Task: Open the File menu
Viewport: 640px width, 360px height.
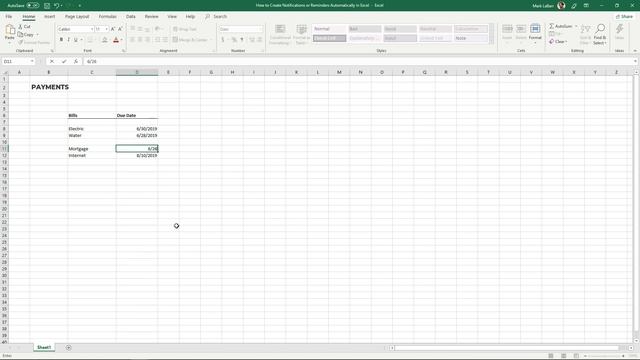Action: pyautogui.click(x=9, y=16)
